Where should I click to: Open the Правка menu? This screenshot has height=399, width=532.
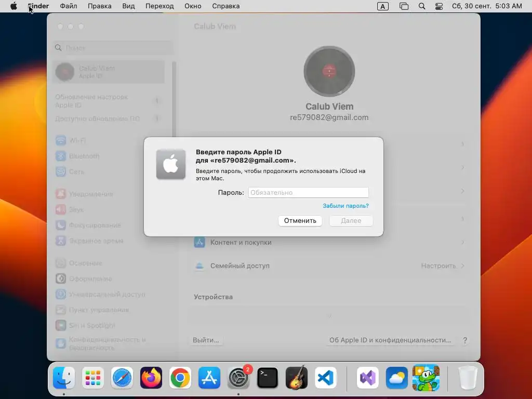[x=99, y=6]
